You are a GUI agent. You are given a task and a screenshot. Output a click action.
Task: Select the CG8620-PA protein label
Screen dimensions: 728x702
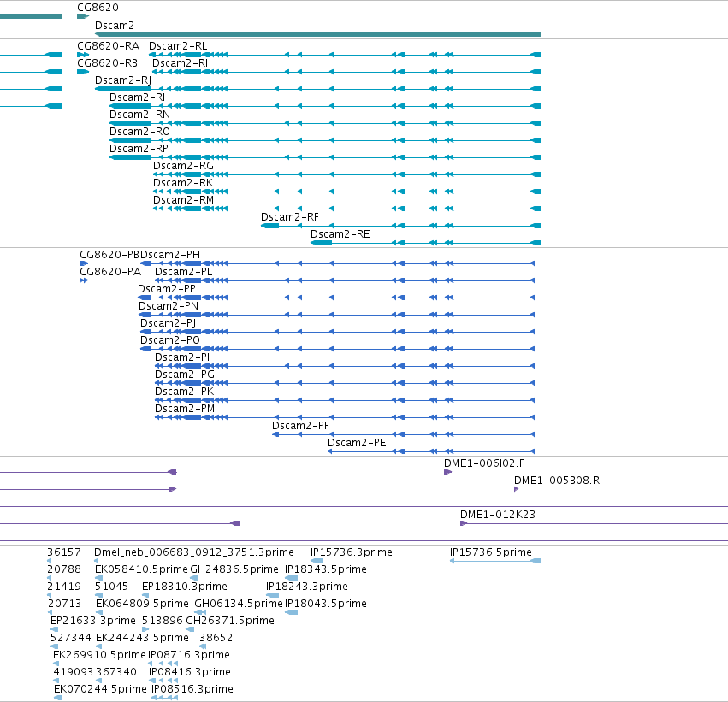pos(110,272)
